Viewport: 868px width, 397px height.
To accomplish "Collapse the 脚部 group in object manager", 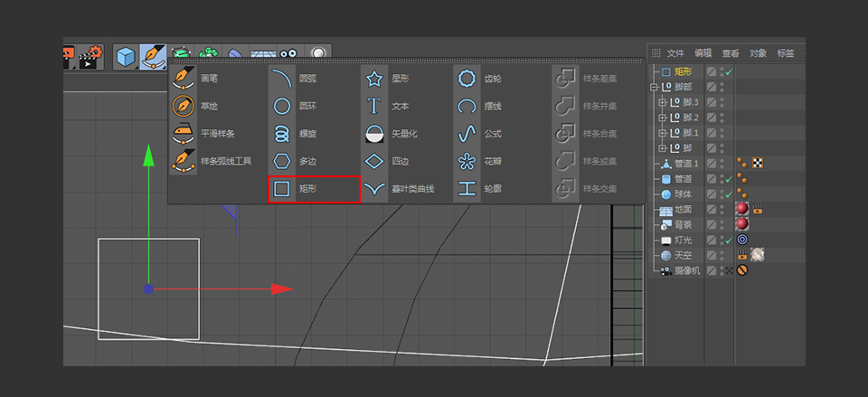I will coord(654,88).
